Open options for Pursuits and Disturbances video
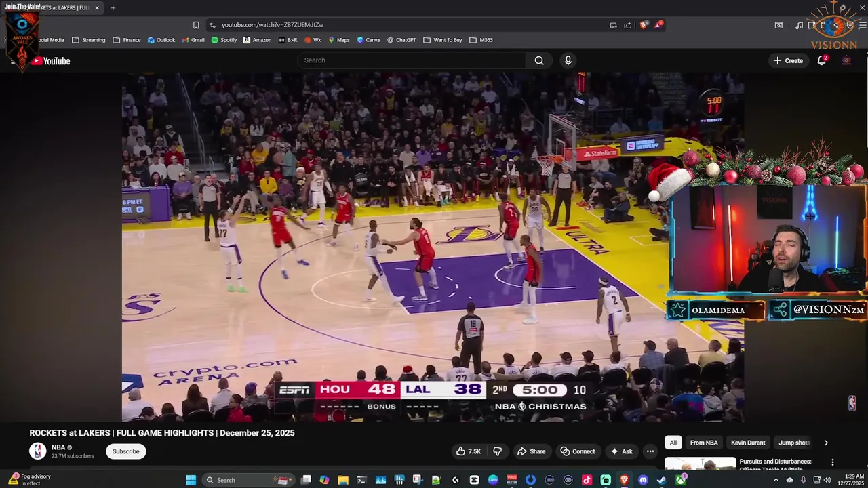 click(833, 462)
